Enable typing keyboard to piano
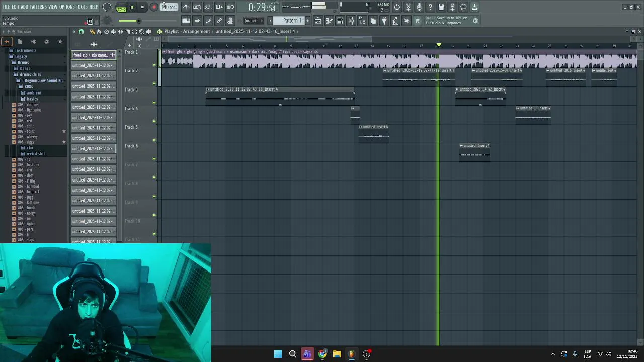The width and height of the screenshot is (644, 362). click(186, 21)
